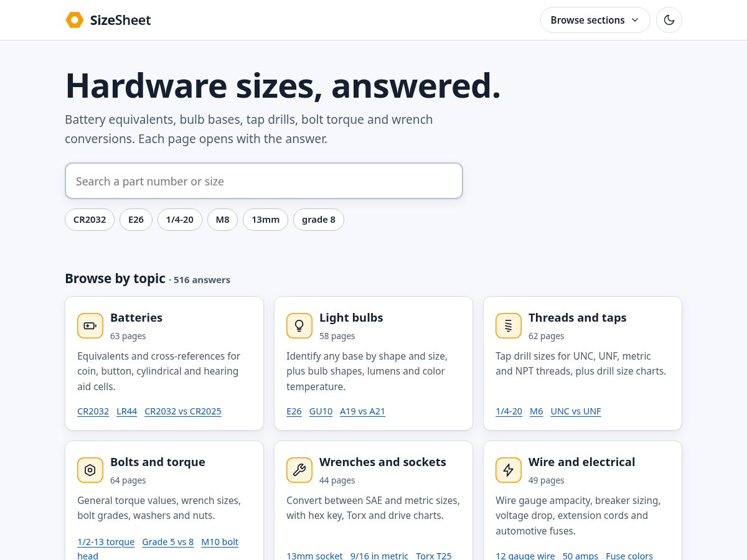Follow the 12 gauge wire link

pos(525,556)
